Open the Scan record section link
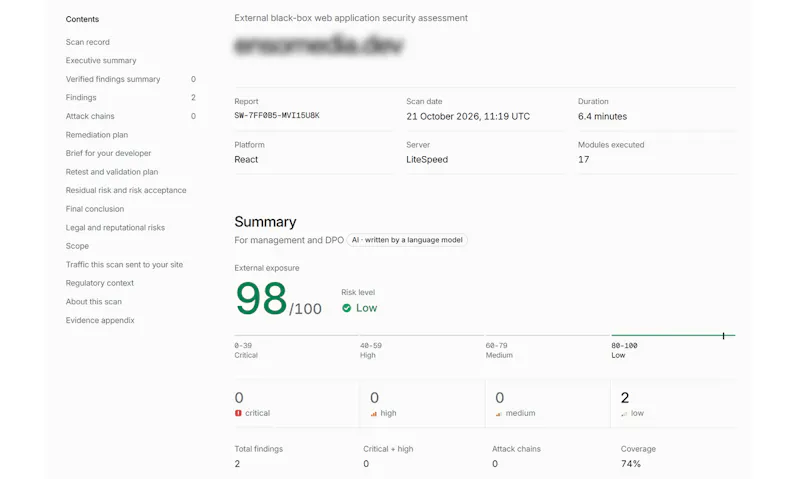800x479 pixels. 87,42
